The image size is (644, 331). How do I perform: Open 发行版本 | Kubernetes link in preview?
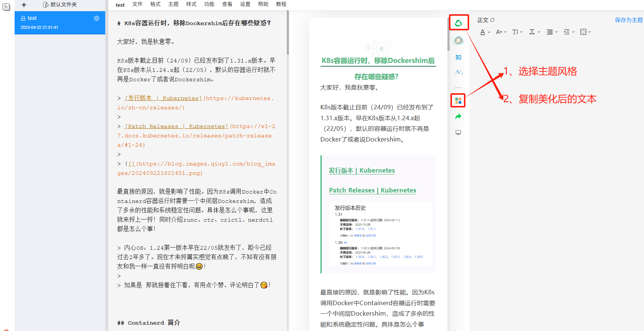point(362,170)
